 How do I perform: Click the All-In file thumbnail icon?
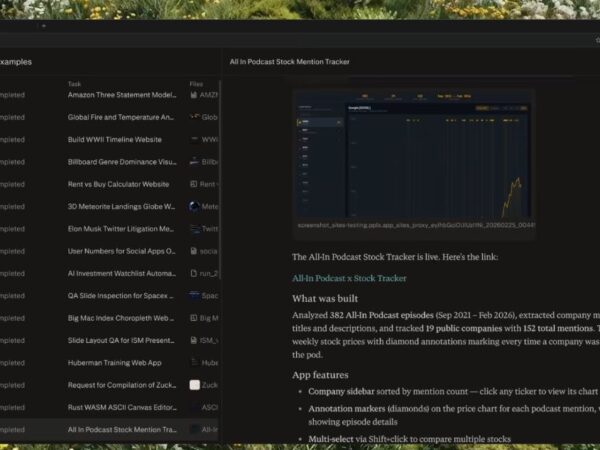(195, 429)
